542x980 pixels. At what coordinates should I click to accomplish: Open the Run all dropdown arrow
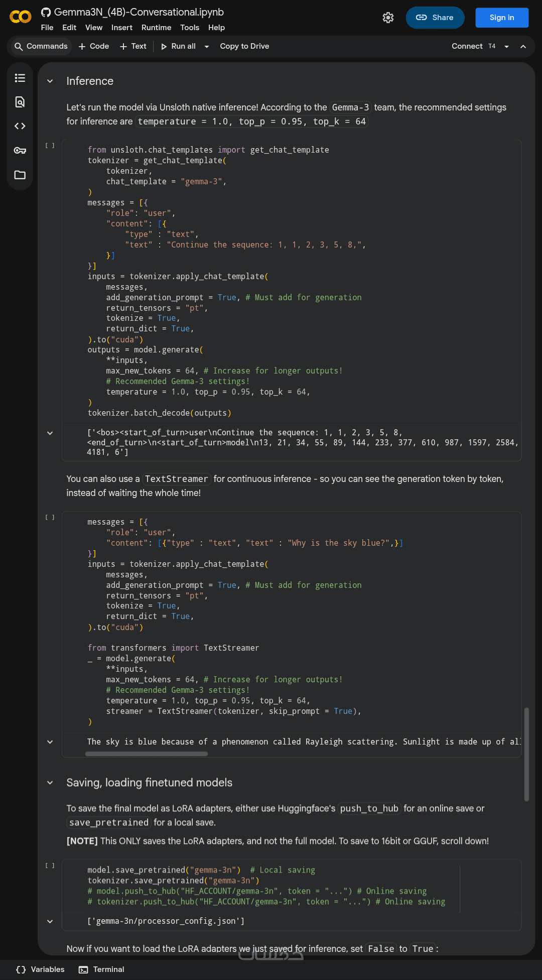point(206,47)
